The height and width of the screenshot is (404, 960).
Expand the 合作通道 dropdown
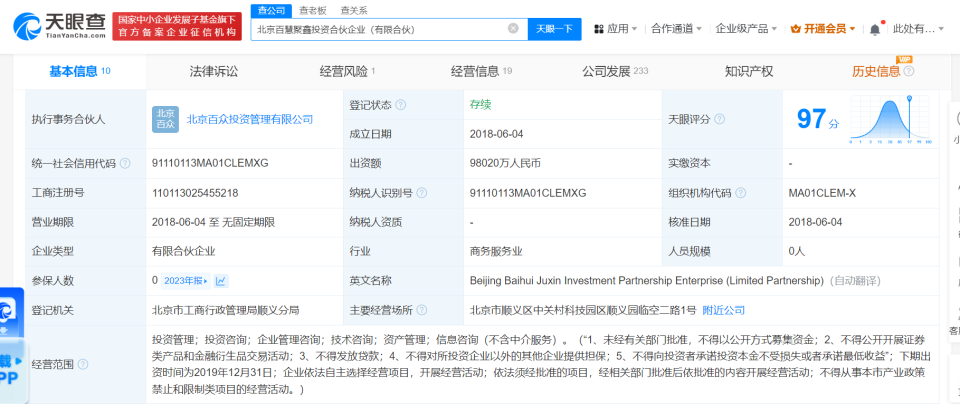[676, 29]
